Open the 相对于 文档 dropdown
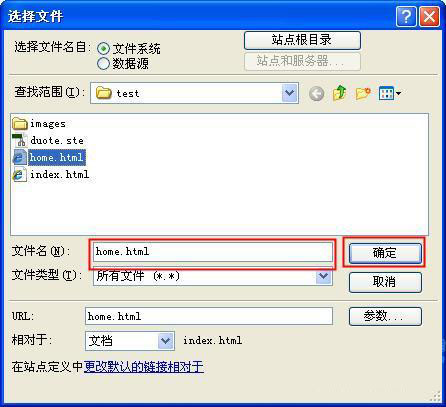 tap(166, 341)
